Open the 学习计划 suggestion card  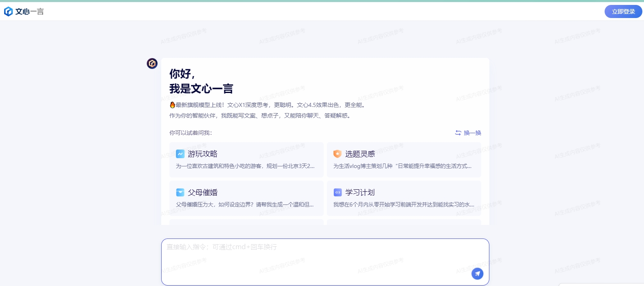coord(404,198)
